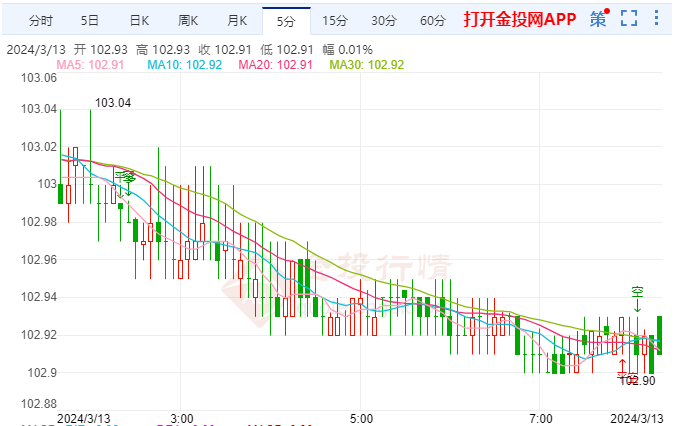Click the 102.94 price axis label
The height and width of the screenshot is (426, 677).
[x=39, y=297]
